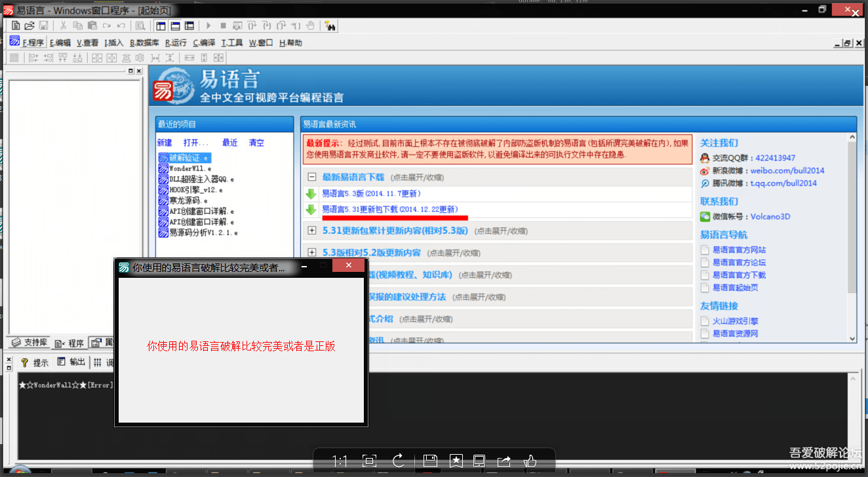Toggle the combined split layout view
Image resolution: width=868 pixels, height=477 pixels.
pyautogui.click(x=189, y=25)
